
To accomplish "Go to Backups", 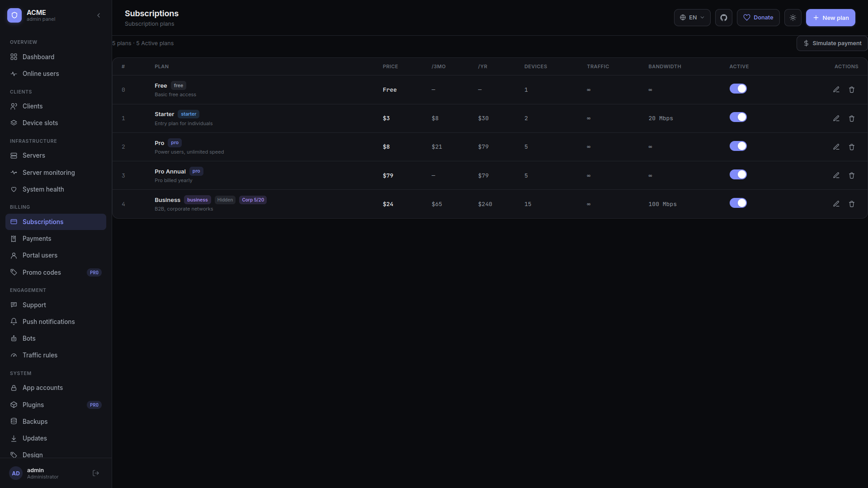I will coord(56,422).
